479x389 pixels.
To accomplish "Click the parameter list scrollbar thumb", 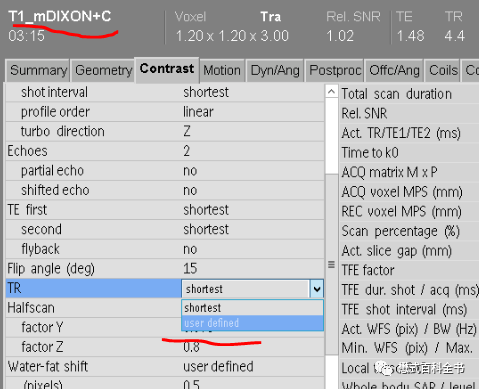I will pyautogui.click(x=331, y=264).
